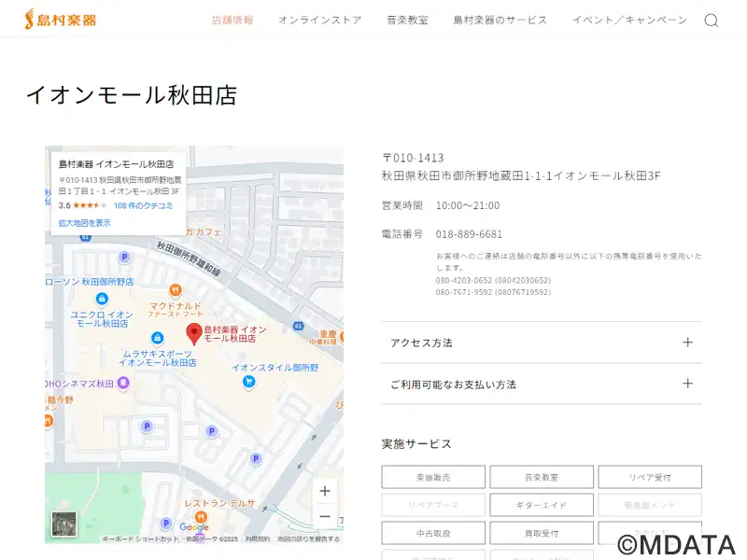Switch map to satellite view thumbnail

[x=64, y=524]
